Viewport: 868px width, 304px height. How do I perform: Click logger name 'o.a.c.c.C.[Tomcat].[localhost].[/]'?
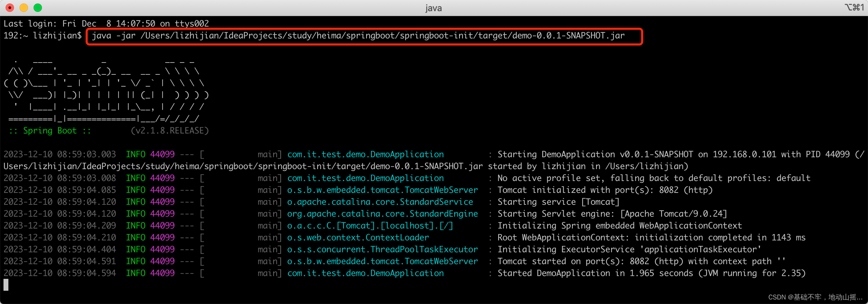click(x=370, y=226)
